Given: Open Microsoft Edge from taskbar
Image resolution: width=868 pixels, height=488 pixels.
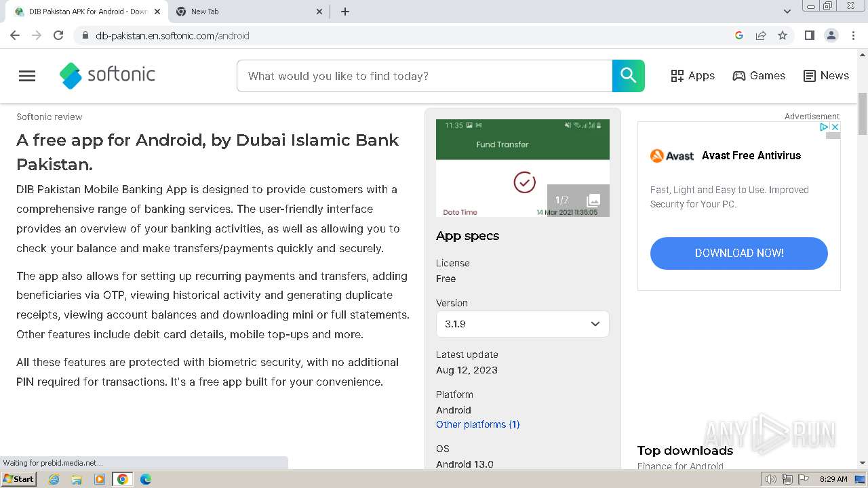Looking at the screenshot, I should click(146, 479).
